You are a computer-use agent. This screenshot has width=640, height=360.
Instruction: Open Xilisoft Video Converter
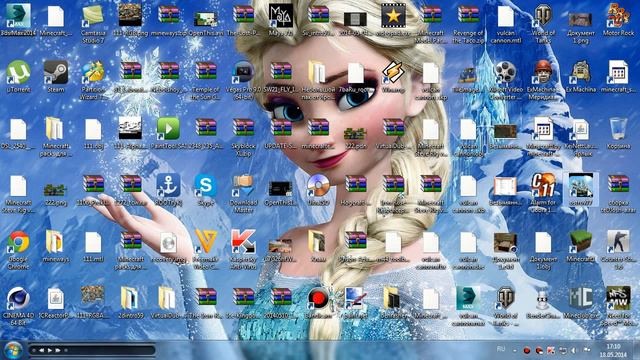coord(506,80)
